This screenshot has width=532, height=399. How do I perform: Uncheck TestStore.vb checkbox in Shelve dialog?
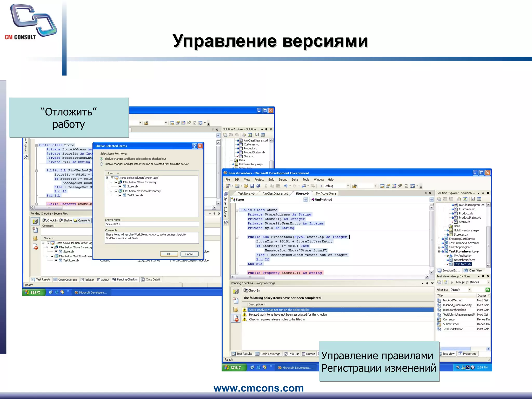120,195
